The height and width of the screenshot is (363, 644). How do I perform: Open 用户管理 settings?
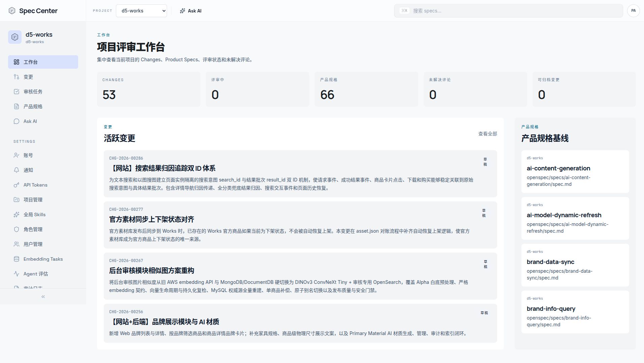tap(43, 244)
